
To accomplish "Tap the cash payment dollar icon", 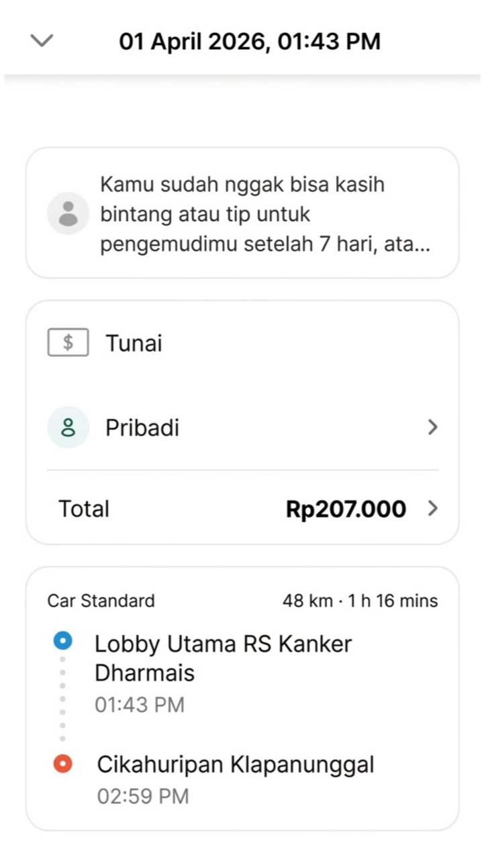I will point(68,343).
